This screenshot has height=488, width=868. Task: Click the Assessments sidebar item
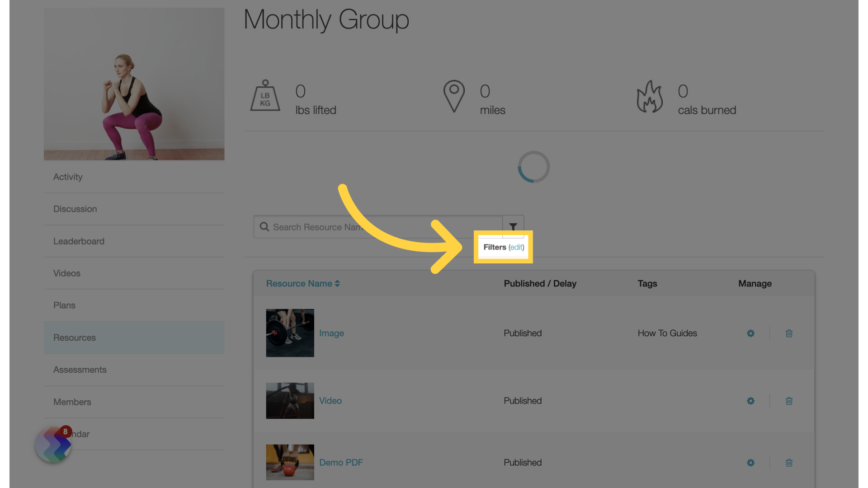[80, 370]
